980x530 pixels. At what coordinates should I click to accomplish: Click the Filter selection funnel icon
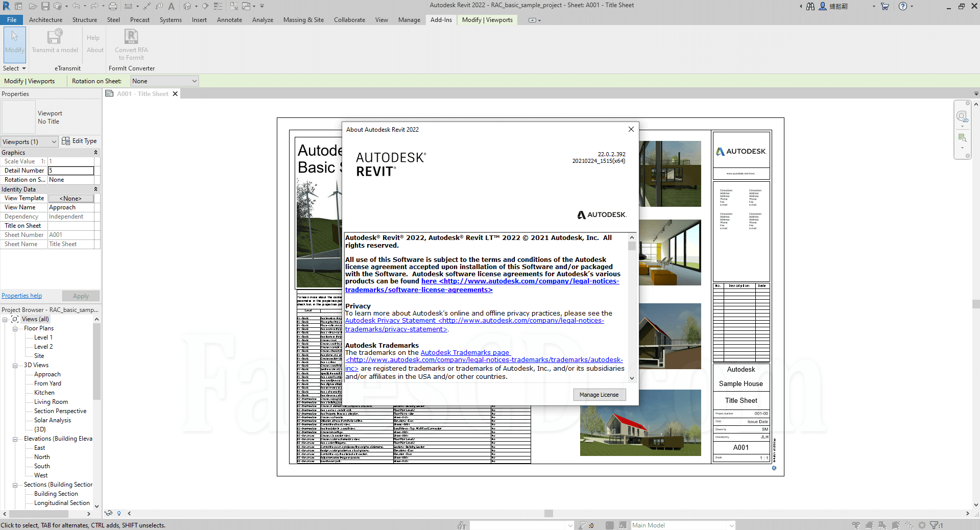[935, 525]
